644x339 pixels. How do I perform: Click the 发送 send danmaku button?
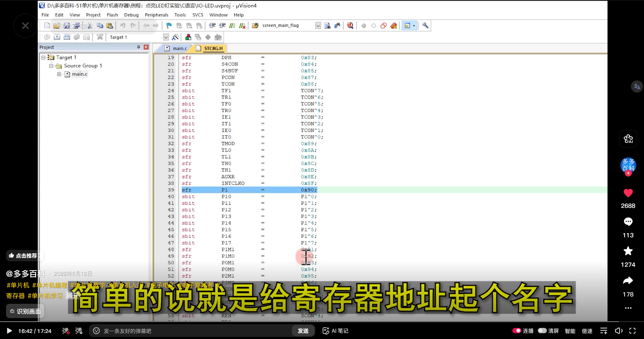(303, 331)
